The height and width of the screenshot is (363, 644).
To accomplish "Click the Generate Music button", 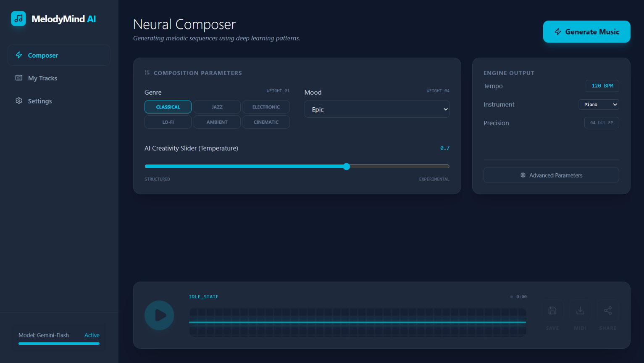I will tap(586, 32).
